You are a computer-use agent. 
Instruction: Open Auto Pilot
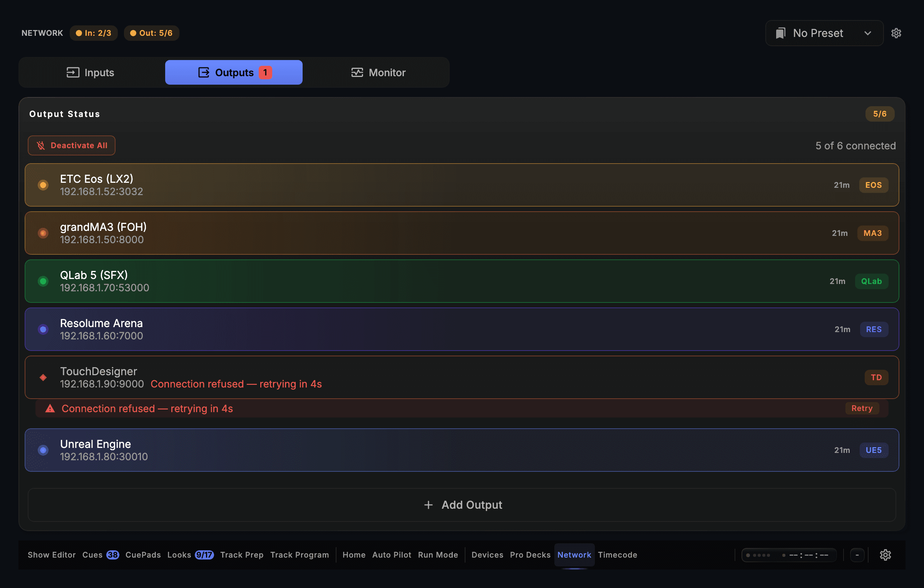[x=392, y=555]
